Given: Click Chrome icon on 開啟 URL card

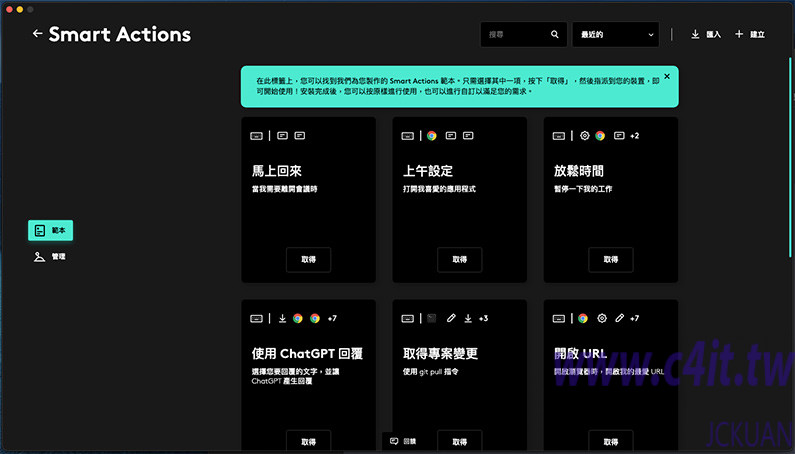Looking at the screenshot, I should pyautogui.click(x=583, y=318).
